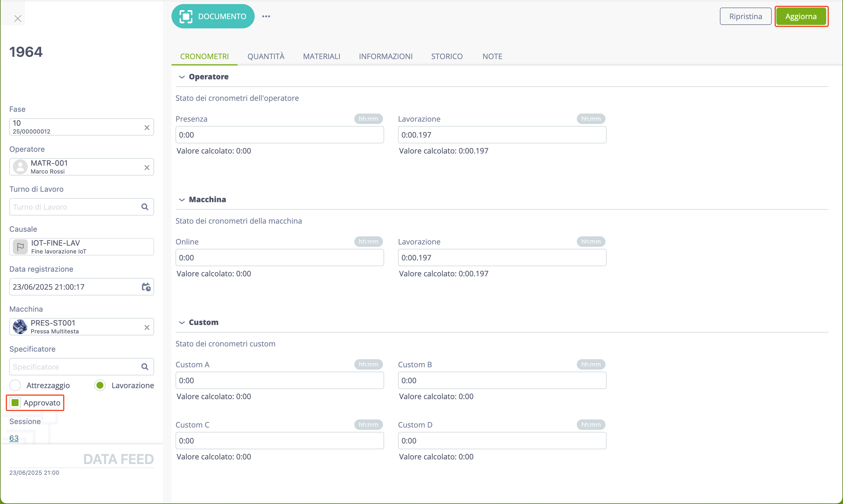The width and height of the screenshot is (843, 504).
Task: Click the Pressa Multitesta machine thumbnail
Action: tap(20, 327)
